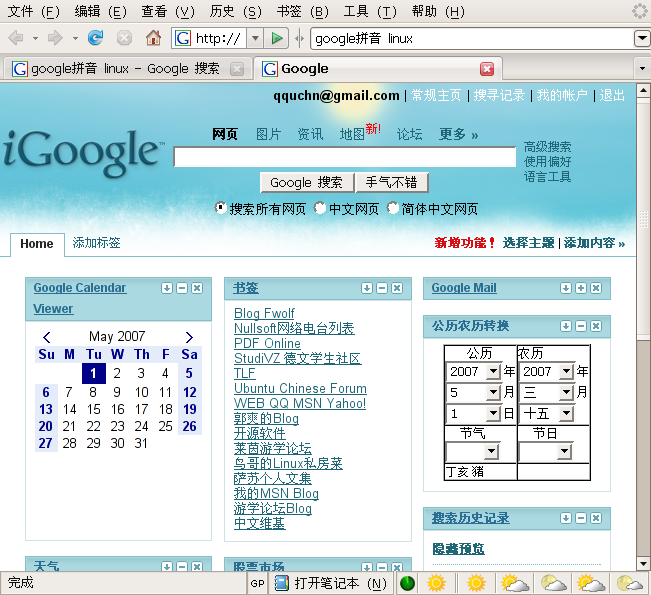Click the green Go arrow icon

pos(277,39)
